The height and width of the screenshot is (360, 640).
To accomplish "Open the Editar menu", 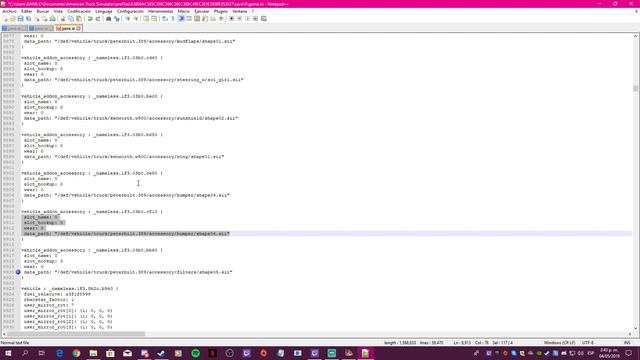I will pyautogui.click(x=27, y=11).
